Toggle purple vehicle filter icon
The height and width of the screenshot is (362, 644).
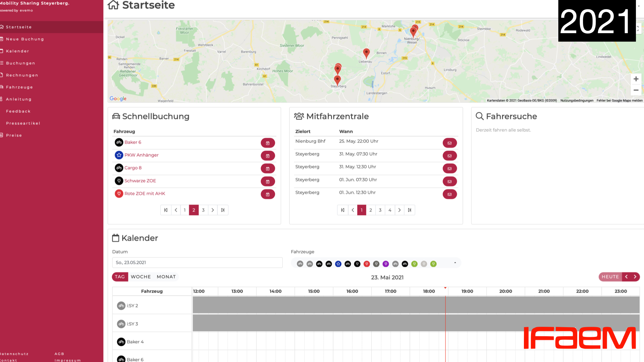pos(386,264)
